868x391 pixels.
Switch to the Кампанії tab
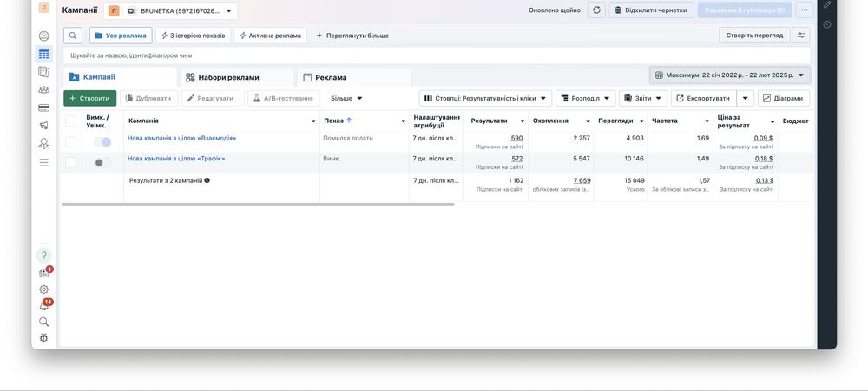coord(120,77)
